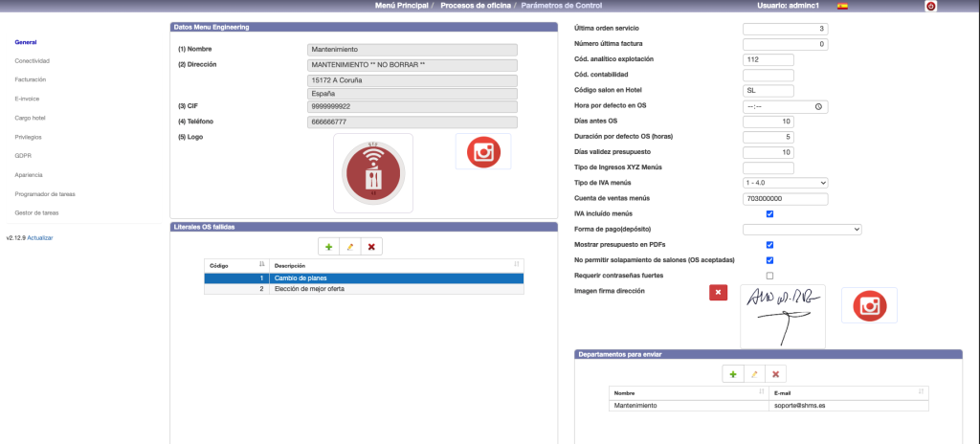Image resolution: width=980 pixels, height=444 pixels.
Task: Click the pencil edit icon in Literales OS fallidas
Action: [350, 247]
